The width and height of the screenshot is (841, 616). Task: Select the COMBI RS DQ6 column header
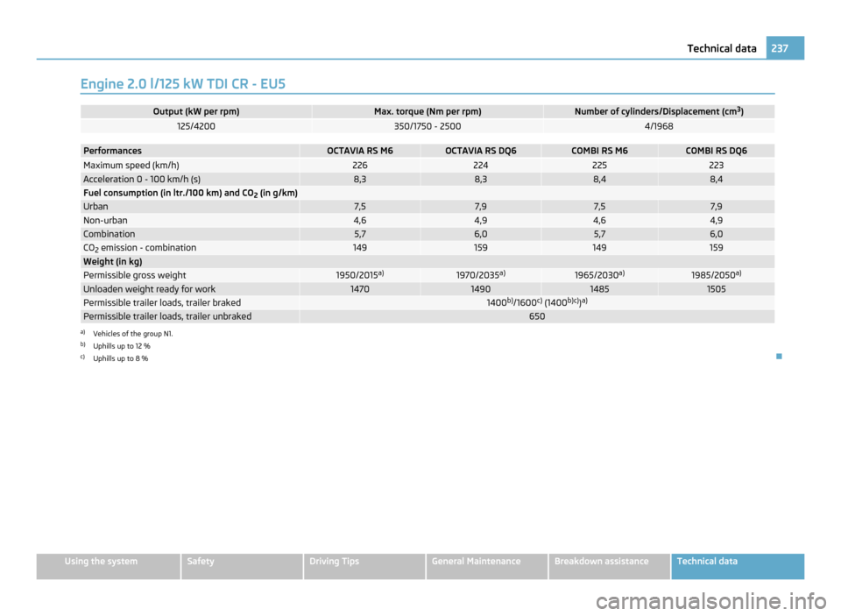click(716, 151)
